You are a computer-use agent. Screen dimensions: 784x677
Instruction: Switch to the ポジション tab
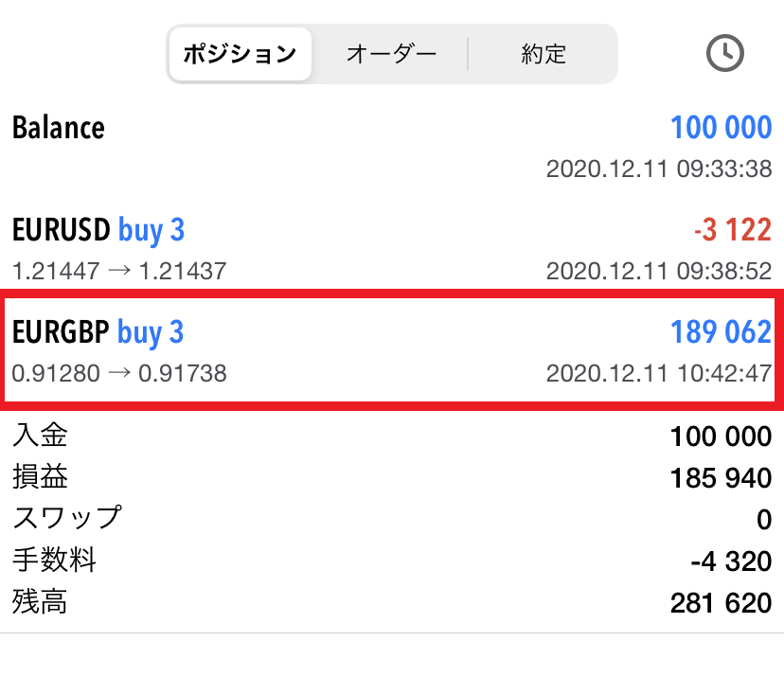[x=240, y=54]
